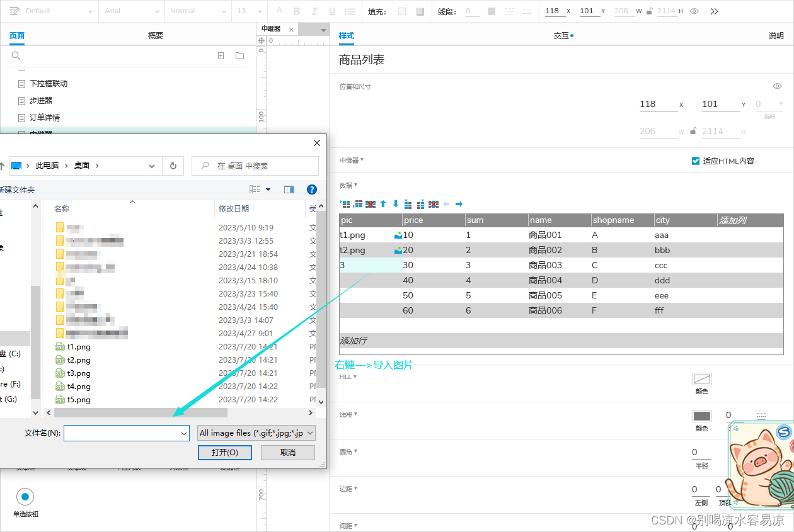Viewport: 794px width, 532px height.
Task: Switch to the 交互 tab
Action: [560, 36]
